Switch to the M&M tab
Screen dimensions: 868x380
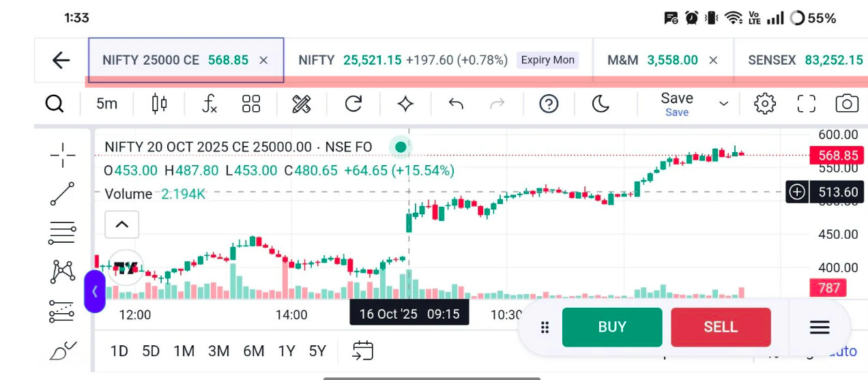click(x=652, y=60)
